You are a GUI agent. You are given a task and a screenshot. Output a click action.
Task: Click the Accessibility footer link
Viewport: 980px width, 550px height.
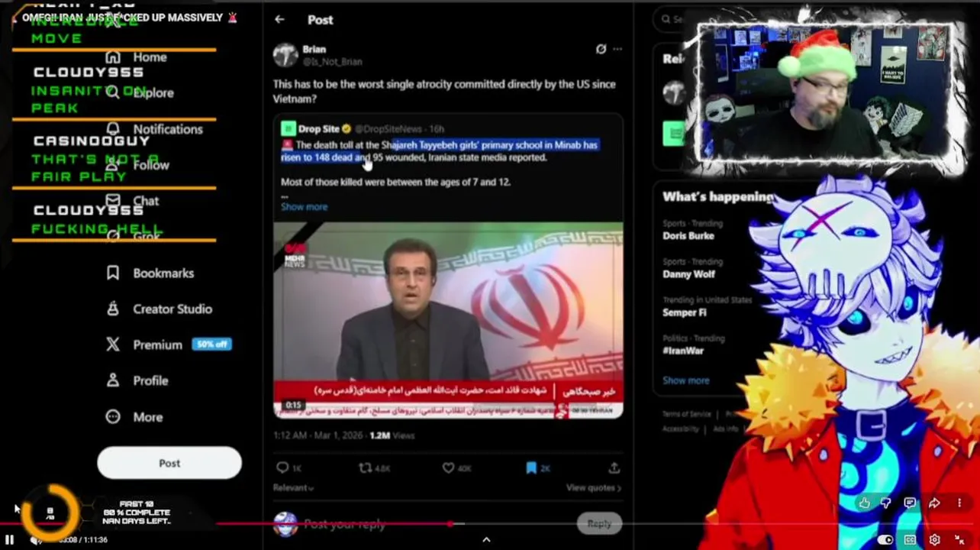[x=681, y=429]
